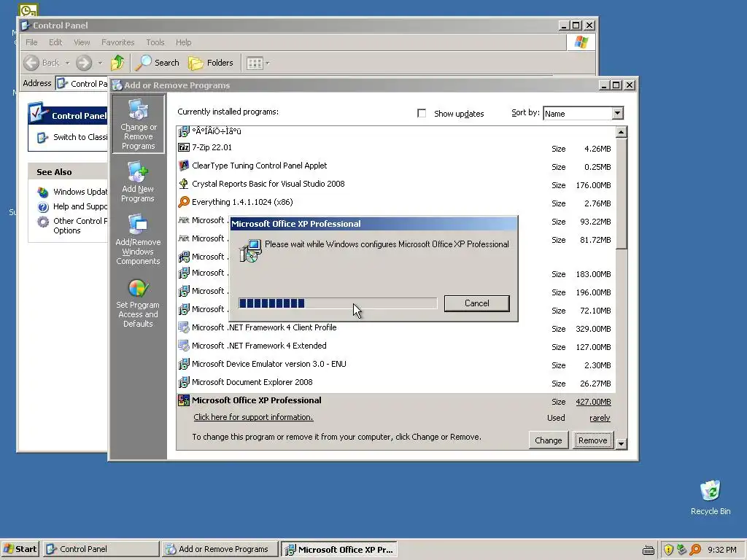Screen dimensions: 747x560
Task: Select the garbled-name first program entry
Action: [395, 131]
